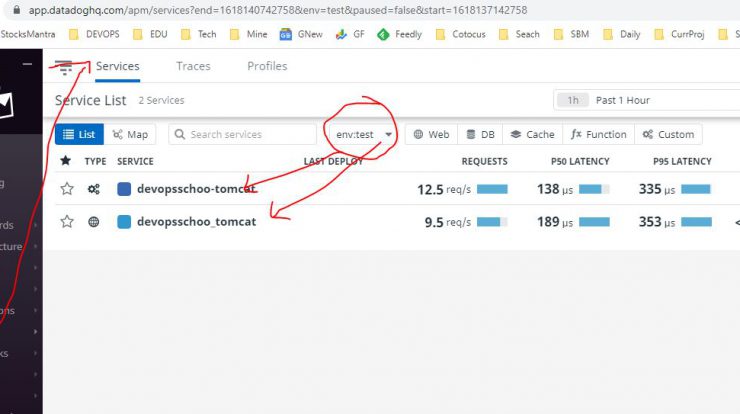Switch to Map view
Screen dimensions: 740x414
(130, 135)
